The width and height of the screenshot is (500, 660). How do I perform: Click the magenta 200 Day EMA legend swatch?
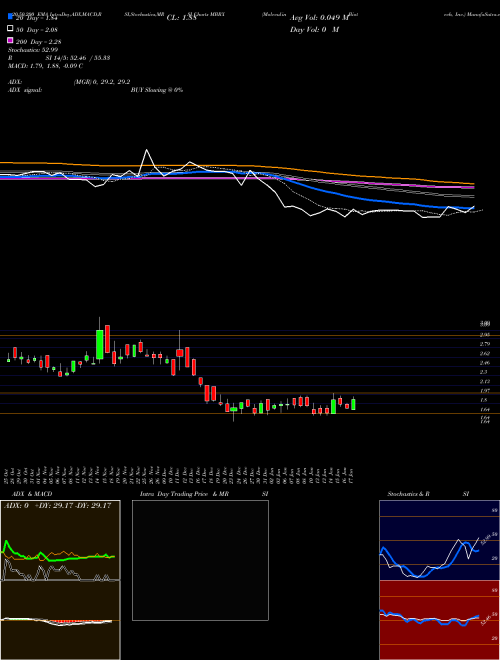click(10, 40)
